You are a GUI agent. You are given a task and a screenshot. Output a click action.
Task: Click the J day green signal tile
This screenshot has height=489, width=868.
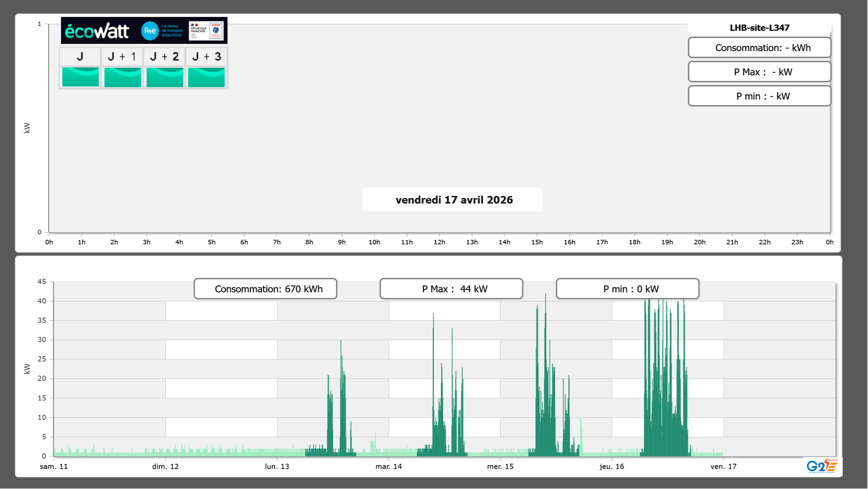pos(80,77)
